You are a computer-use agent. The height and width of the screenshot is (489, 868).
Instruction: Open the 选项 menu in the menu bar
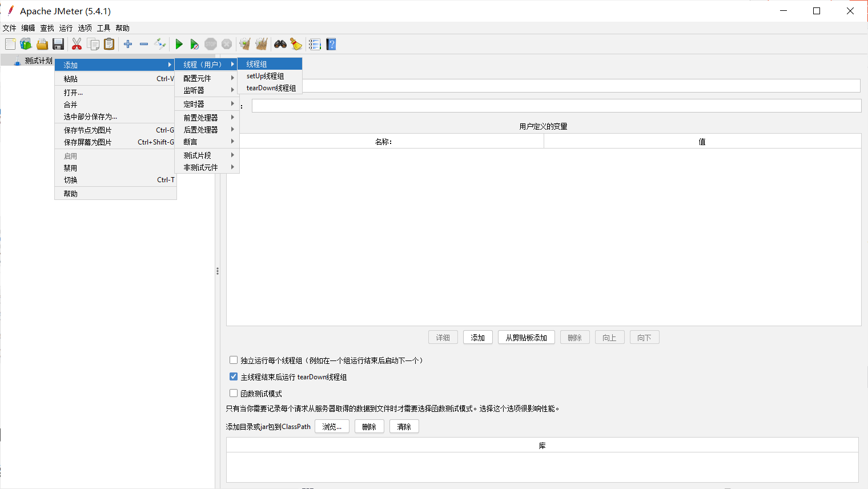85,28
